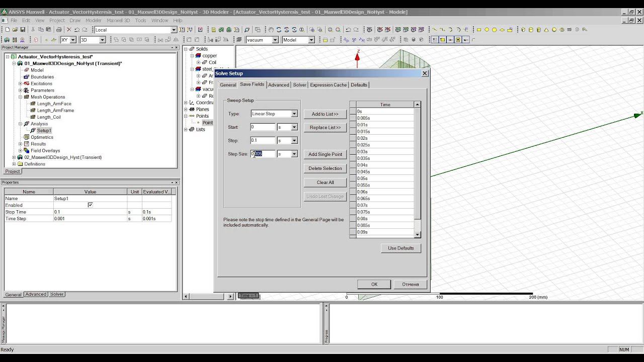Image resolution: width=644 pixels, height=362 pixels.
Task: Select the Optimetrics tree node
Action: point(42,137)
